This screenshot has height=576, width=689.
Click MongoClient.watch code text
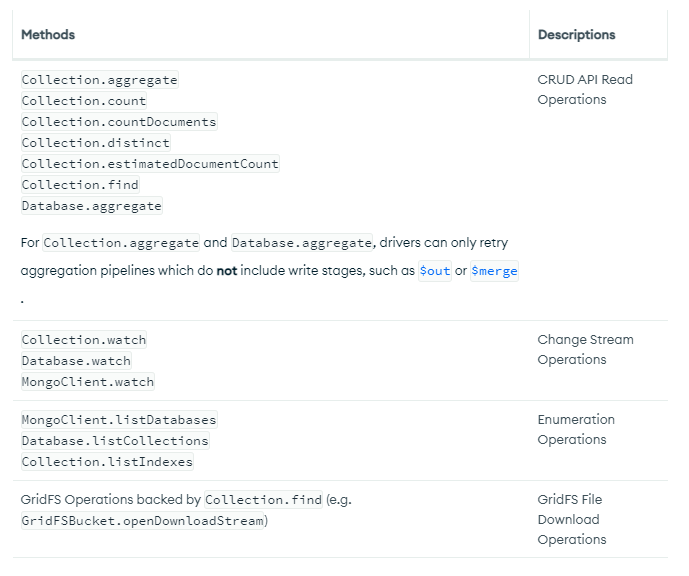point(88,382)
